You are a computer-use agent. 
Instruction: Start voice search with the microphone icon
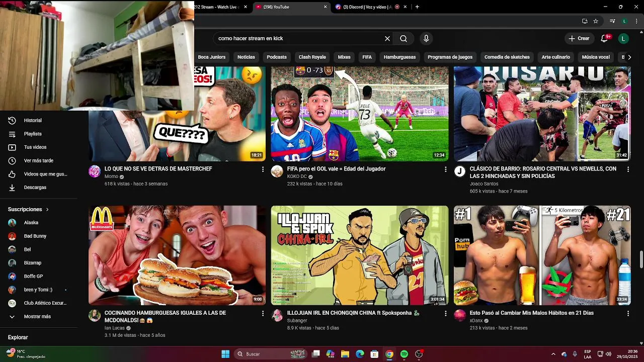(426, 39)
